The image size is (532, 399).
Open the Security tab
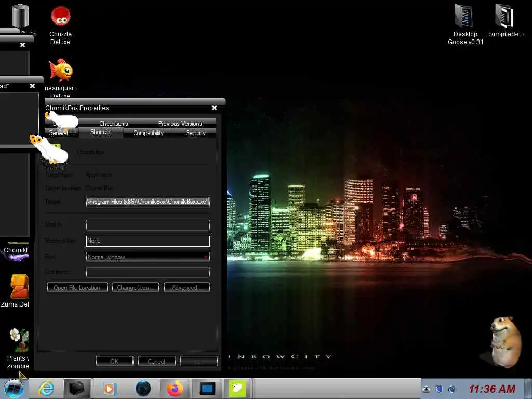pos(195,133)
